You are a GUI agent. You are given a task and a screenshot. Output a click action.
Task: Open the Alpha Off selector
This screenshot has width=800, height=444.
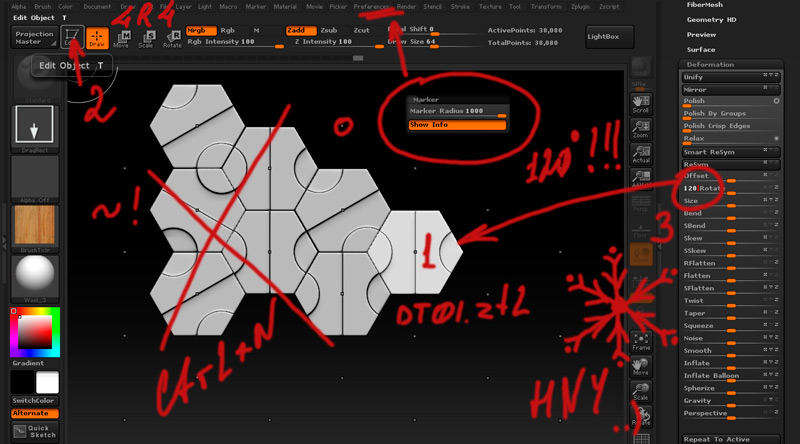(x=35, y=179)
